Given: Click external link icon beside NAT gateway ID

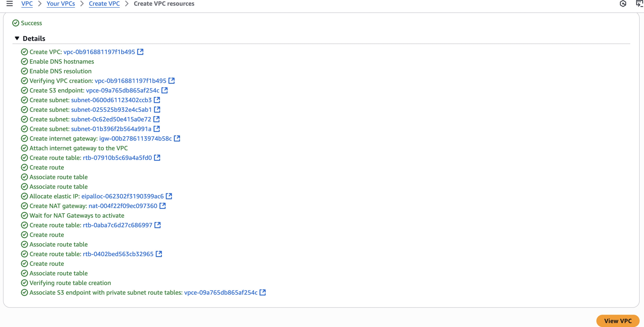Looking at the screenshot, I should coord(163,206).
